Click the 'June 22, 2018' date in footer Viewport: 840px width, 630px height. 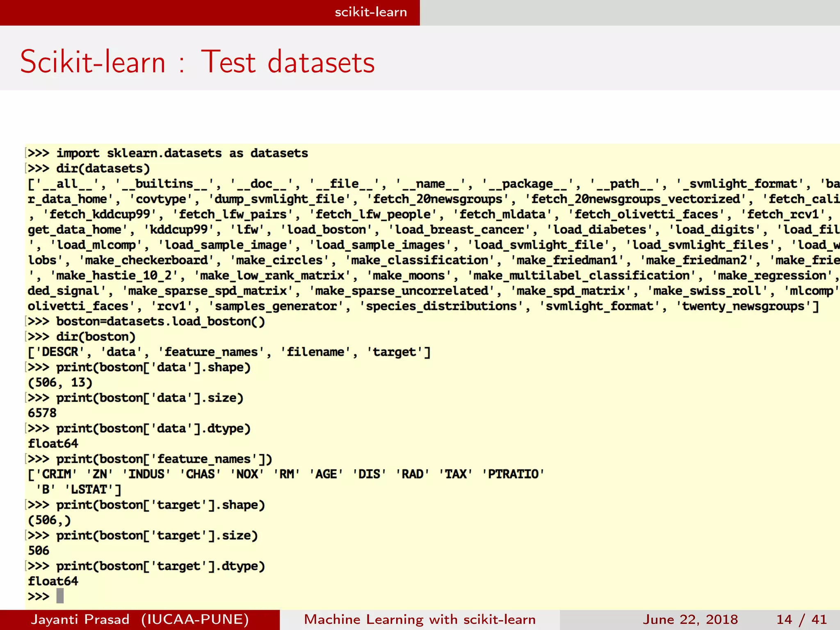point(690,619)
